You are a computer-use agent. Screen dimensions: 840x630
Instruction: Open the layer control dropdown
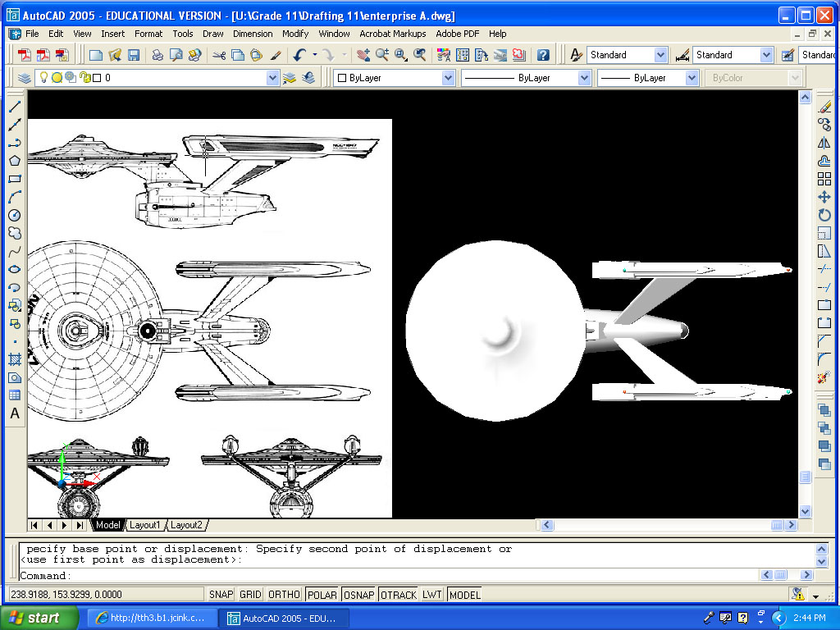tap(272, 78)
